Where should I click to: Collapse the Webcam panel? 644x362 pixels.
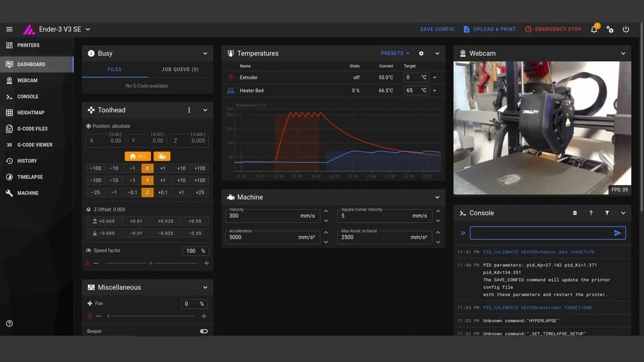point(623,53)
